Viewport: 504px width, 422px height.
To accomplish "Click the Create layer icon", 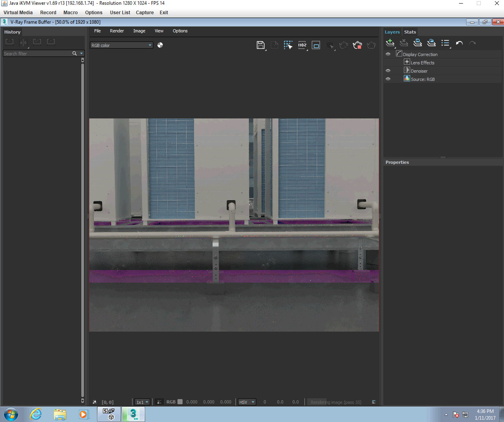I will (x=390, y=43).
